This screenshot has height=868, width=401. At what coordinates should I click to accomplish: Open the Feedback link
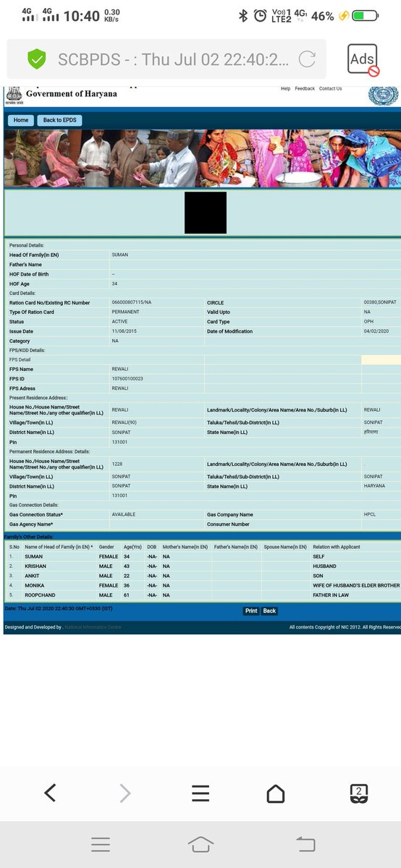[305, 89]
